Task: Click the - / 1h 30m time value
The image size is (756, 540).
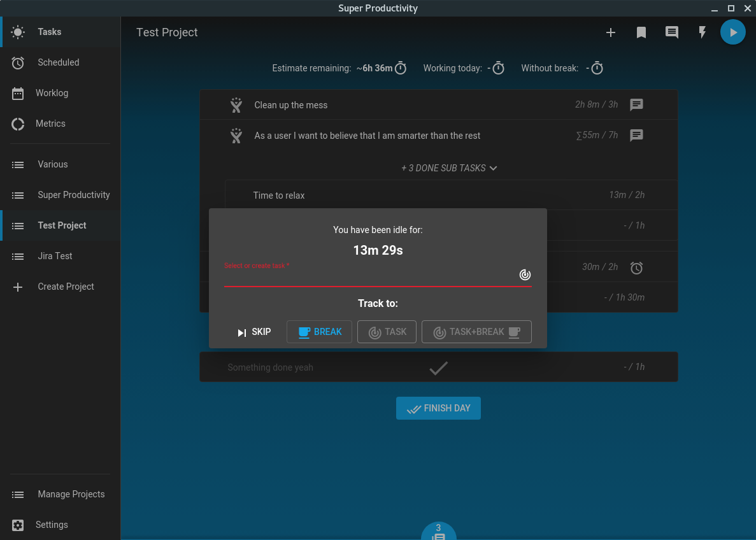Action: [624, 297]
